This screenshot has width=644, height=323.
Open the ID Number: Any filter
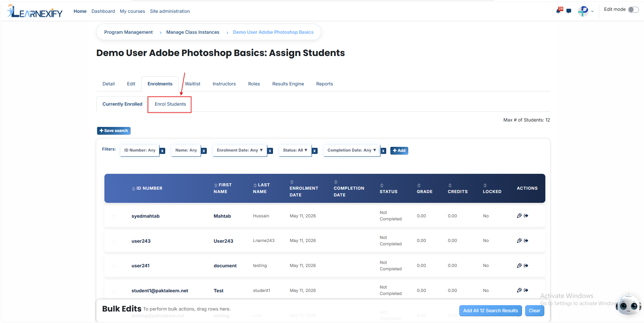point(140,150)
